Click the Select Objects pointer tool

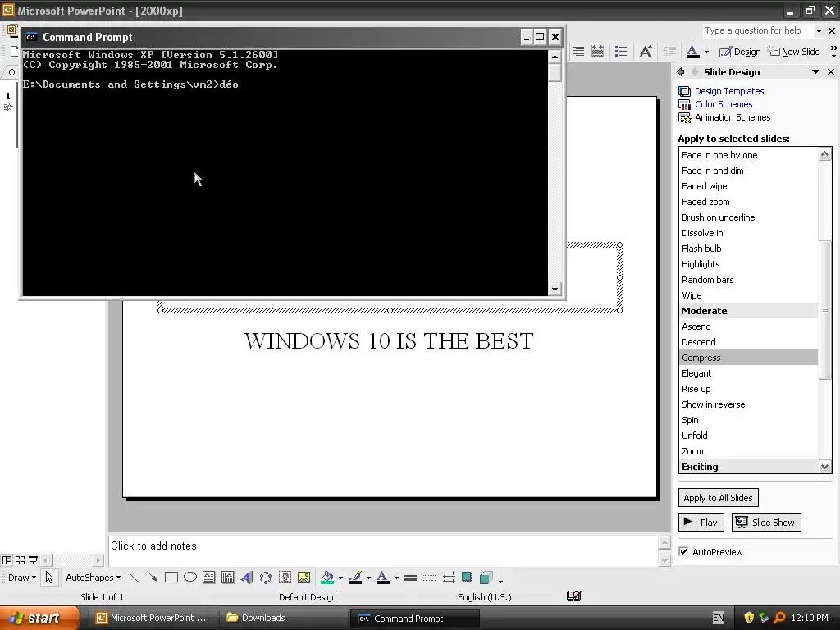[49, 577]
